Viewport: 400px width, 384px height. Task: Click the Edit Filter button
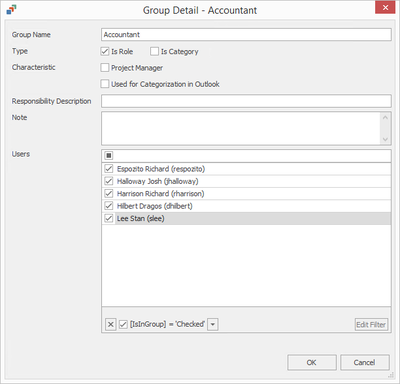[x=371, y=324]
